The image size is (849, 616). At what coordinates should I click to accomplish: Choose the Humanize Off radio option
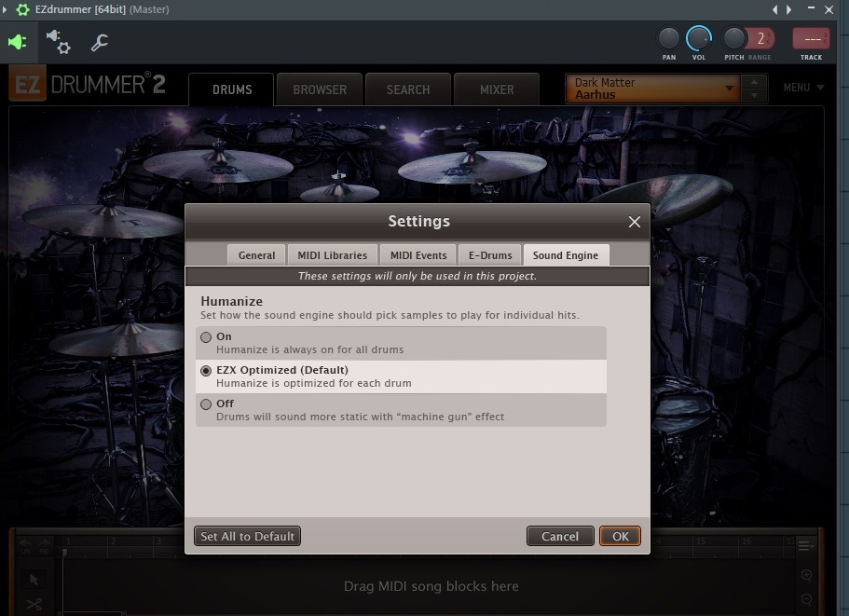click(206, 404)
